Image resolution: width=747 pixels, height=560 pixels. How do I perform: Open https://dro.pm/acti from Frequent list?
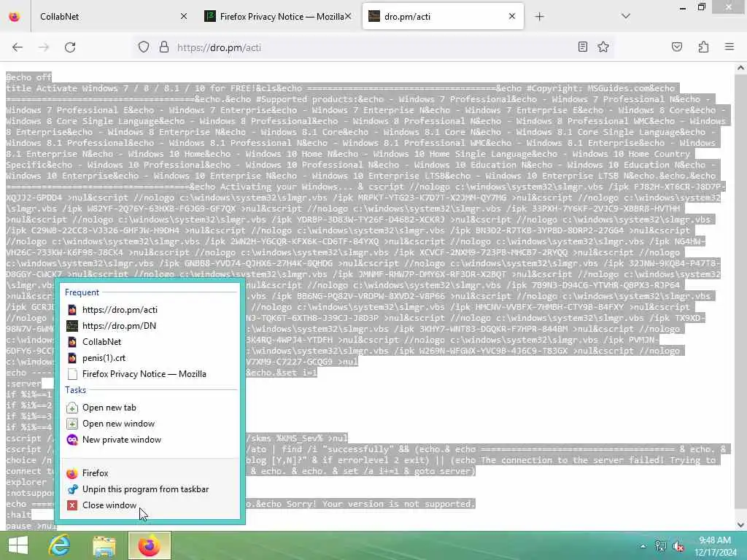[149, 309]
